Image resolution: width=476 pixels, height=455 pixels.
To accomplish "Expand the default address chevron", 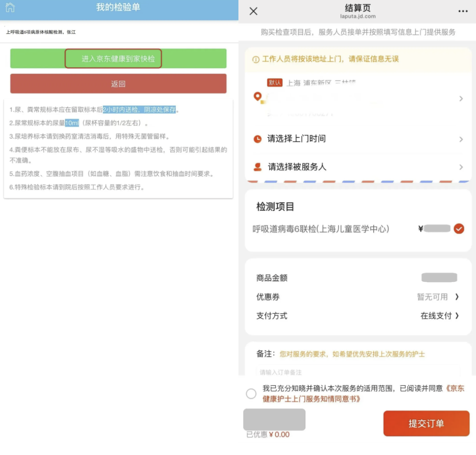I will (x=461, y=99).
